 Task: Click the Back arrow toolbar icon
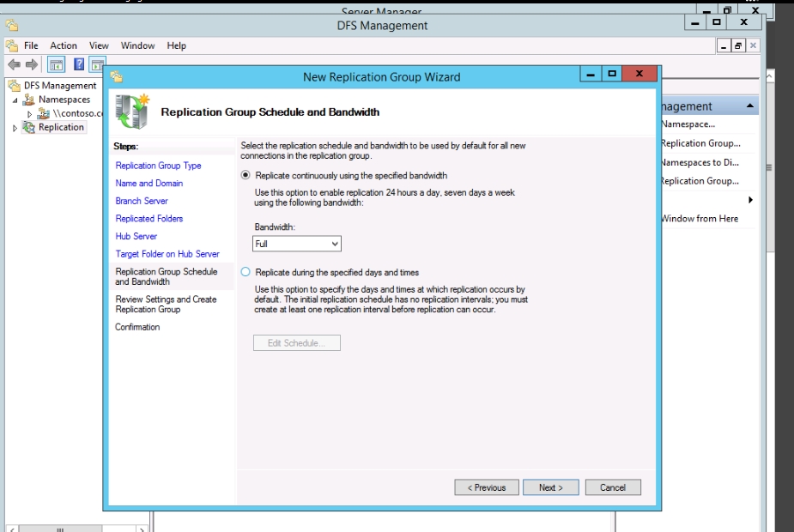click(13, 65)
